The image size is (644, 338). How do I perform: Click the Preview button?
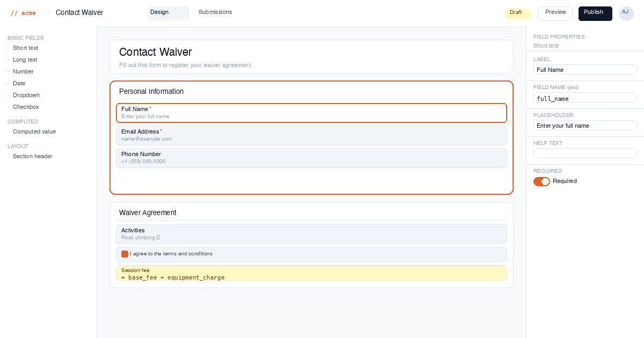[x=555, y=13]
